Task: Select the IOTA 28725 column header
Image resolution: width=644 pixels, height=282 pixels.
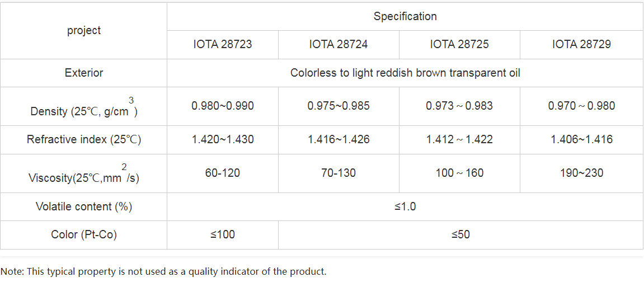Action: tap(459, 44)
